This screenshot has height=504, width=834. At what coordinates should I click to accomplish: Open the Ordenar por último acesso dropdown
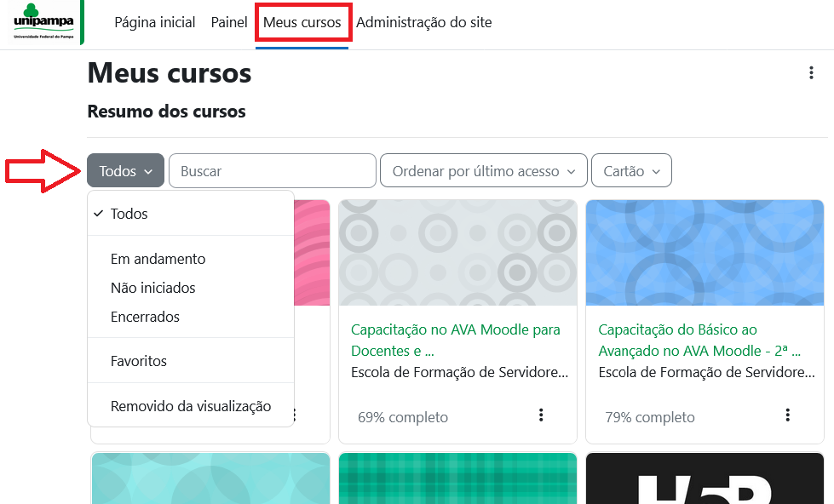(483, 170)
